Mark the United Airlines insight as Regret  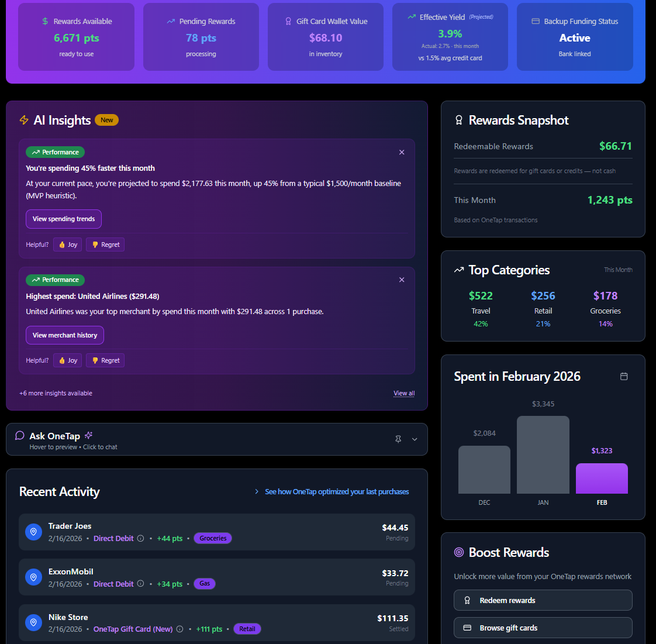105,360
